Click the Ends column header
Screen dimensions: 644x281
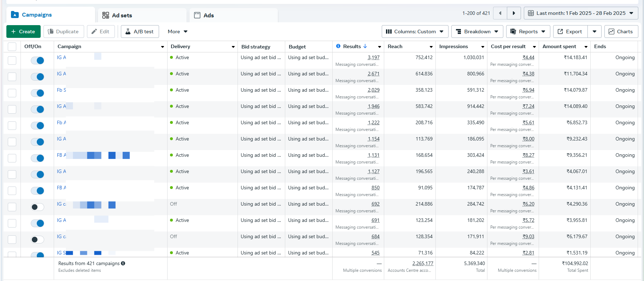600,46
